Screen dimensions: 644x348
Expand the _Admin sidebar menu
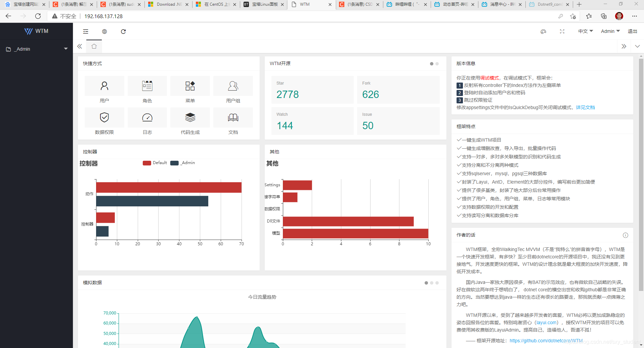(36, 49)
